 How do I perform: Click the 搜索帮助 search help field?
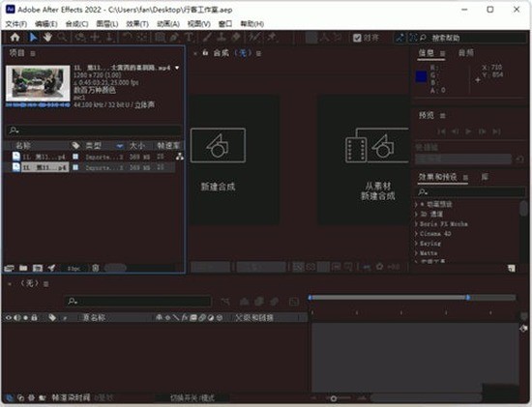[x=472, y=38]
